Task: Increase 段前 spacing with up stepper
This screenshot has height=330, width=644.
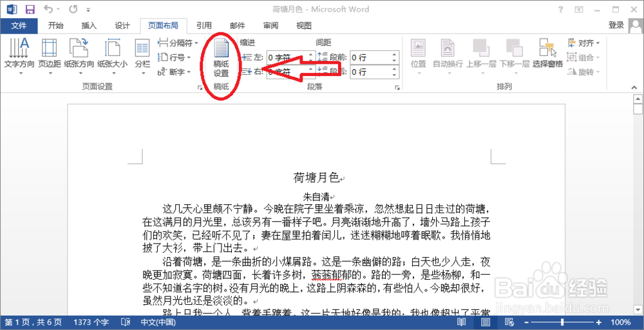Action: click(x=395, y=54)
